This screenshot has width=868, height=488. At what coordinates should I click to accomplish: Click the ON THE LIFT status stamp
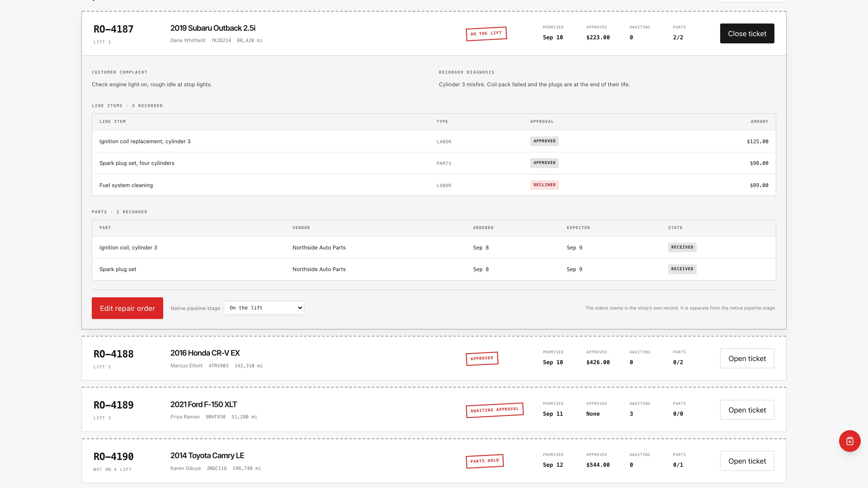click(486, 33)
